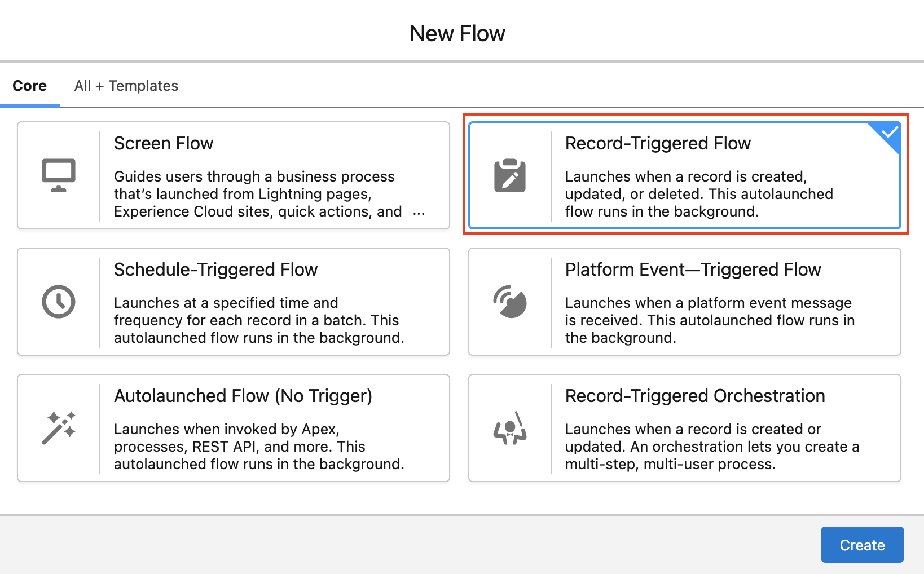Open the Core tab
Screen dimensions: 924x574
tap(30, 86)
